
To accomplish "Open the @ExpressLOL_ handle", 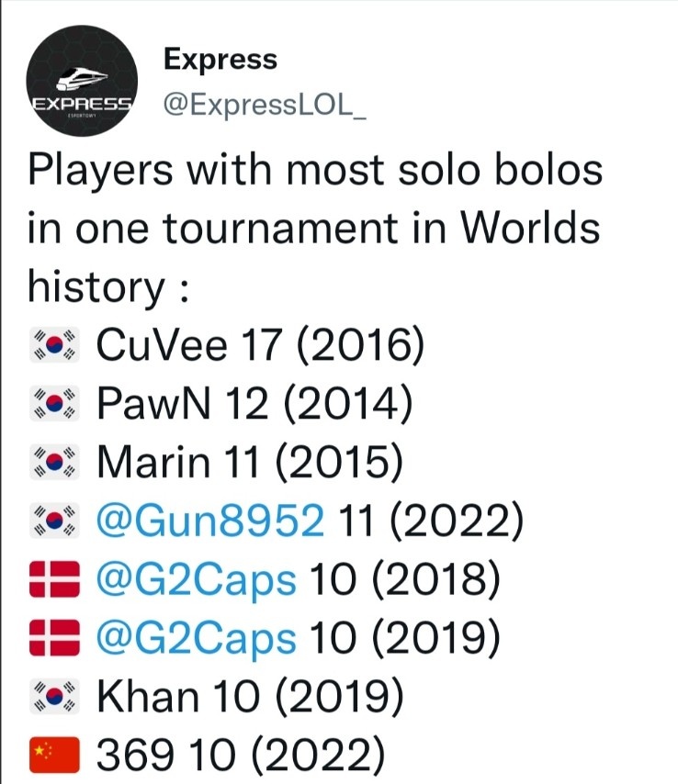I will click(265, 105).
